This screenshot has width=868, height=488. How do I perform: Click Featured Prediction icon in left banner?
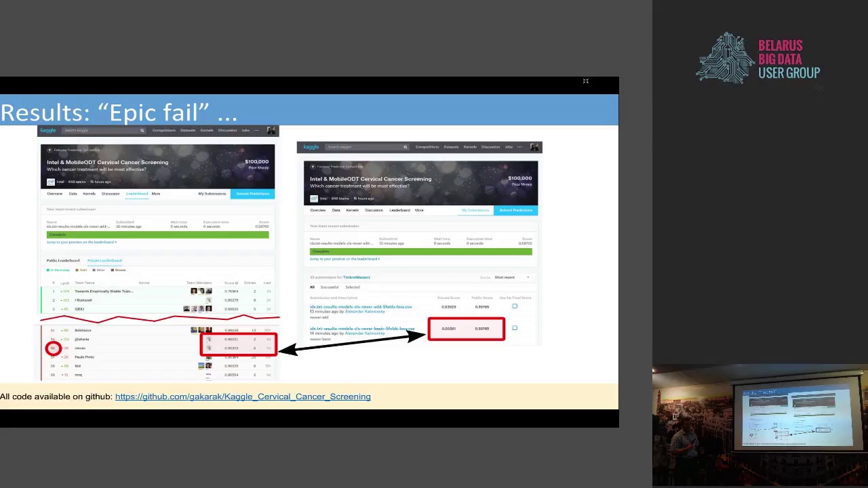tap(50, 150)
